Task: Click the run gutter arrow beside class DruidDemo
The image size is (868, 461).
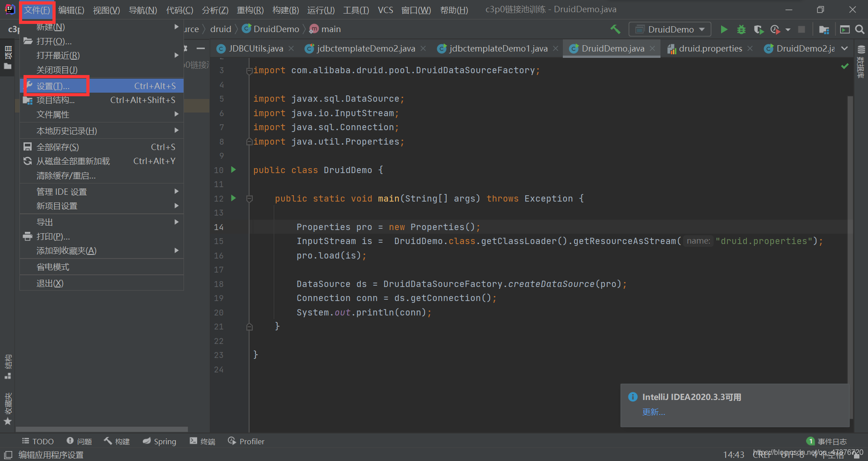Action: [234, 169]
